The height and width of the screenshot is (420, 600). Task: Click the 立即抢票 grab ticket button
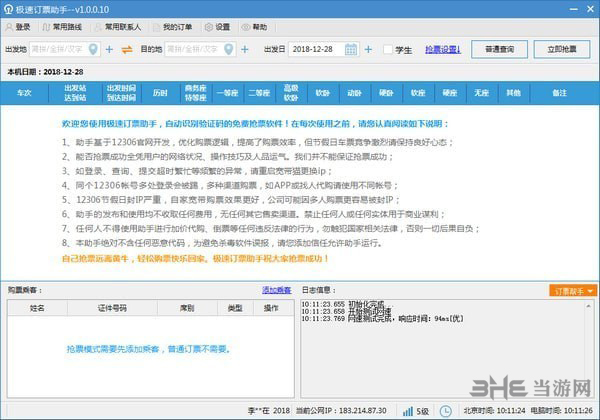click(x=562, y=49)
